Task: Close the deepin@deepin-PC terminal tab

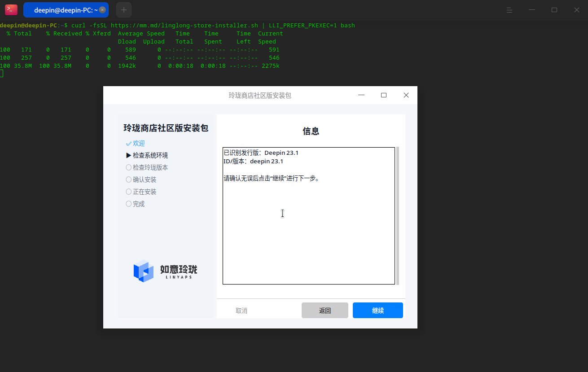Action: click(x=102, y=10)
